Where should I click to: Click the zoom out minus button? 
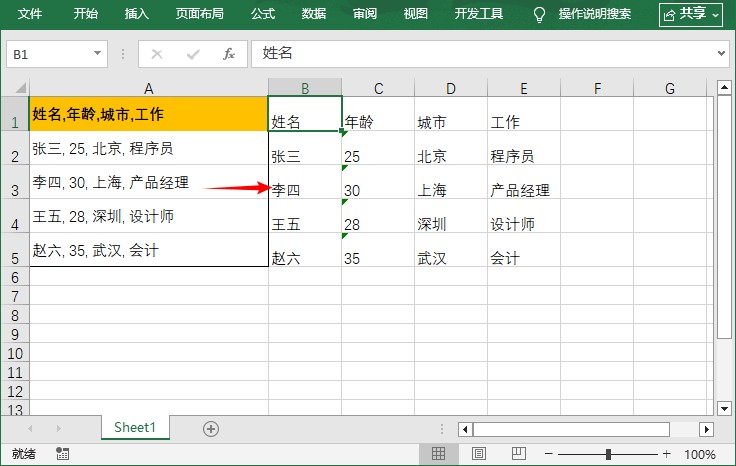(x=548, y=454)
